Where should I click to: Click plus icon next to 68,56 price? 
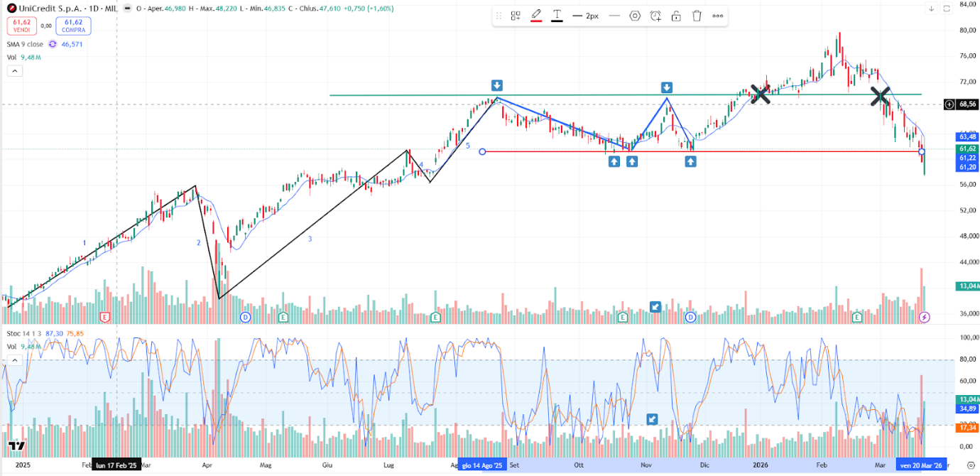(x=949, y=104)
